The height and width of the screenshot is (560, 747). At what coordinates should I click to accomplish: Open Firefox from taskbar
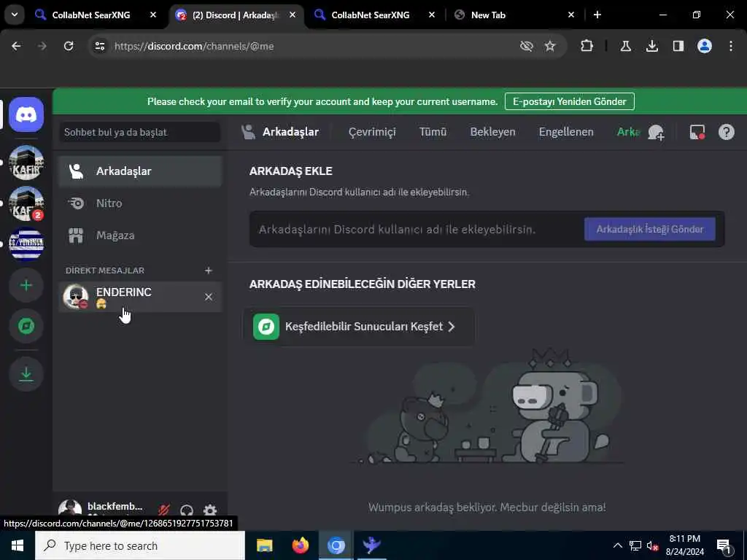(300, 545)
